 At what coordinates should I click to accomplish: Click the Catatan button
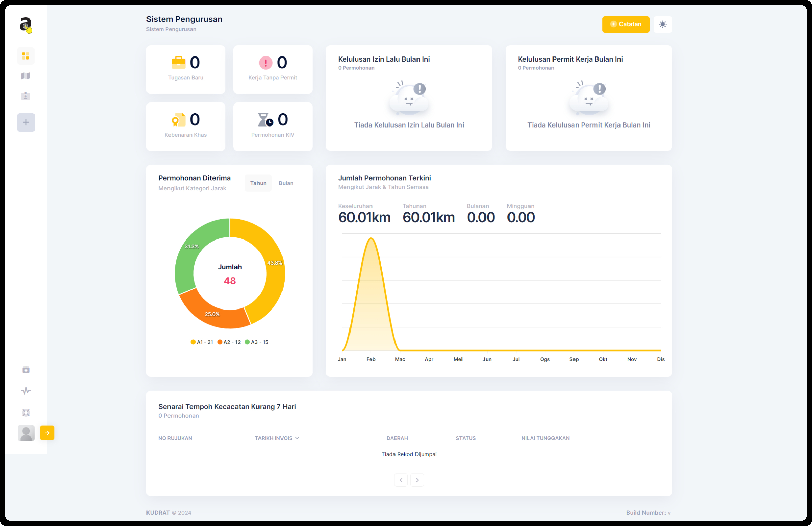point(625,24)
